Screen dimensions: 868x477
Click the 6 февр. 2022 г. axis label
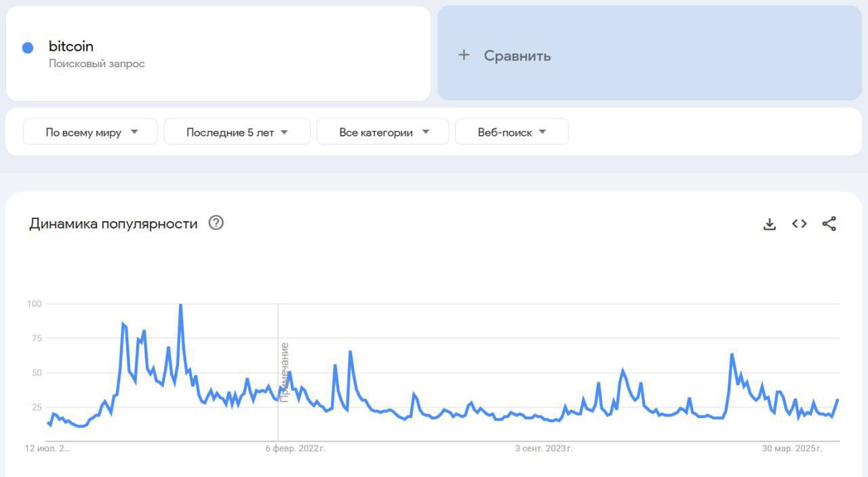[296, 449]
